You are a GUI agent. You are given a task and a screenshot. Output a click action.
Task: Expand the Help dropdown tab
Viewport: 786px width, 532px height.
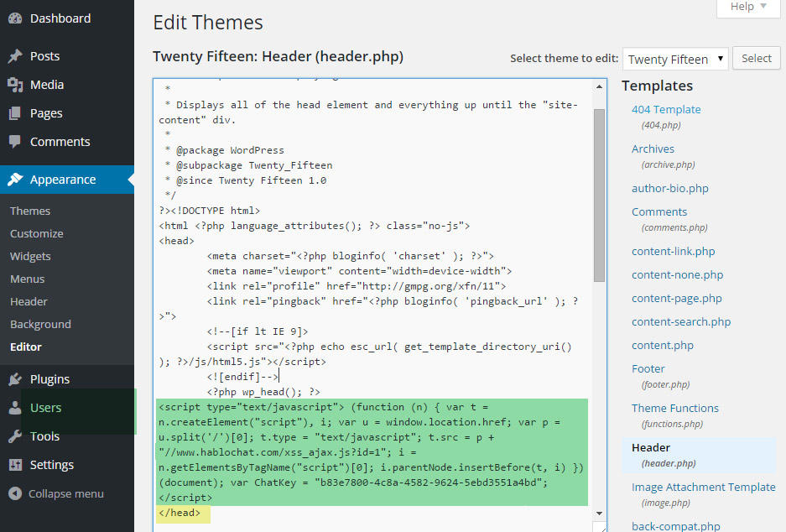click(x=748, y=7)
